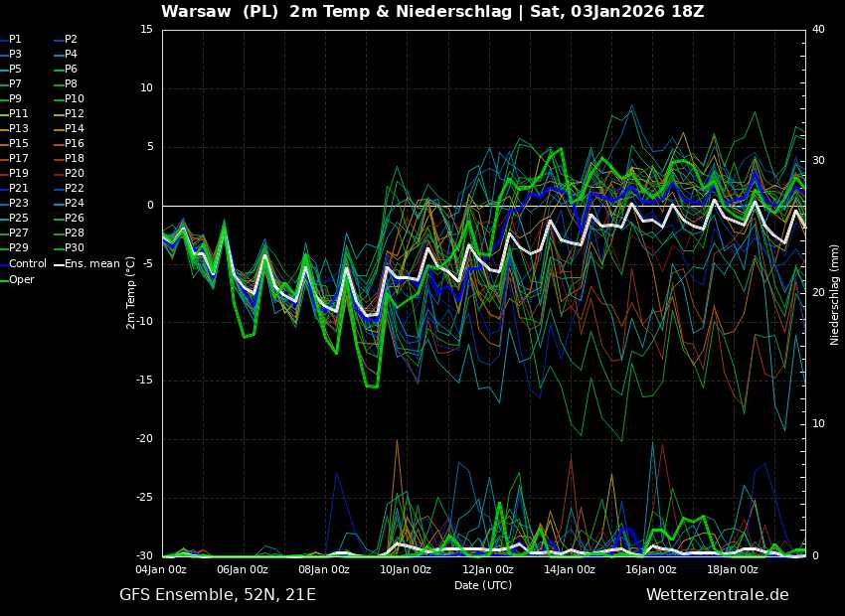Click the -25 temperature tick label

(144, 498)
